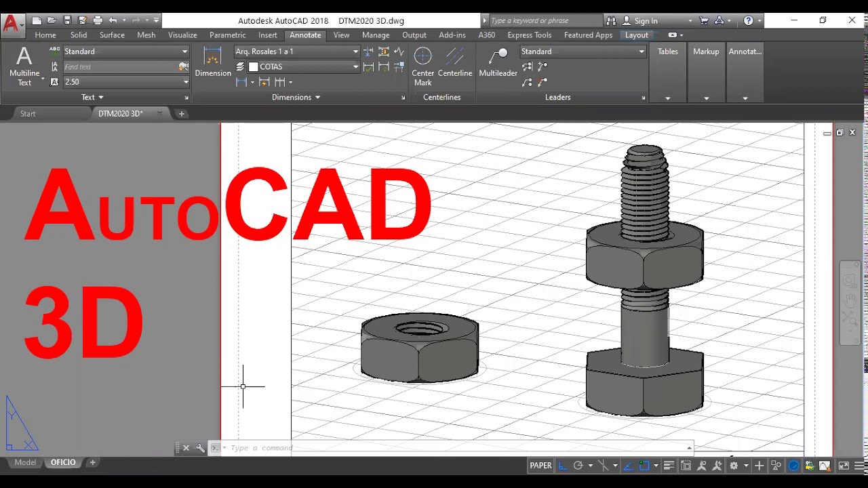
Task: Select the OFICIO layout tab
Action: (x=63, y=462)
